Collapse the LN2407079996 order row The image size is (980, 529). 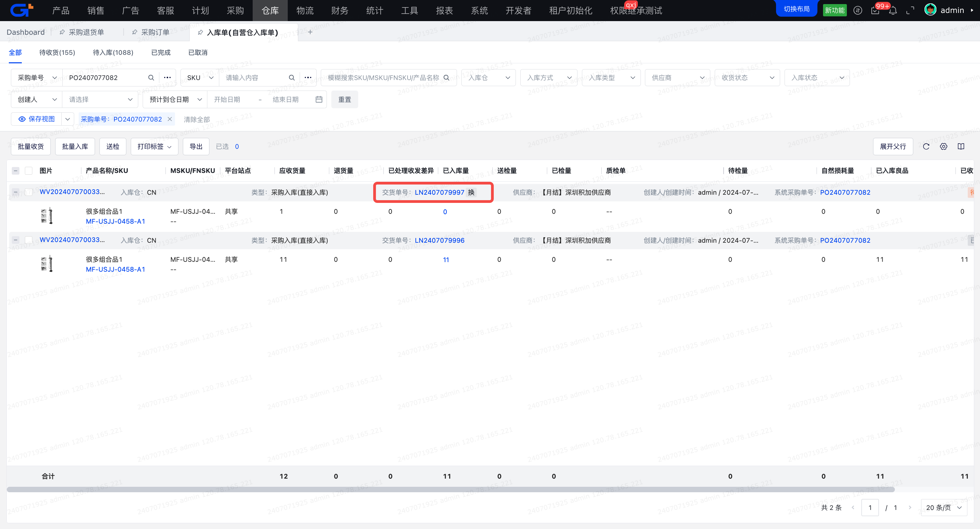16,240
